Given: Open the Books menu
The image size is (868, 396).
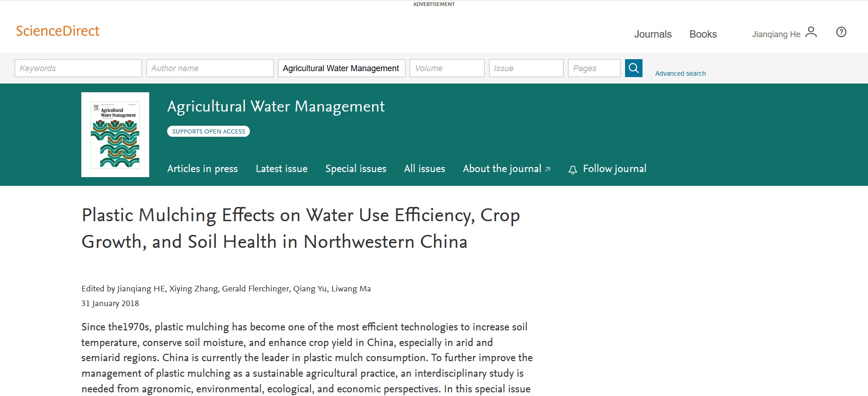Looking at the screenshot, I should (x=703, y=34).
